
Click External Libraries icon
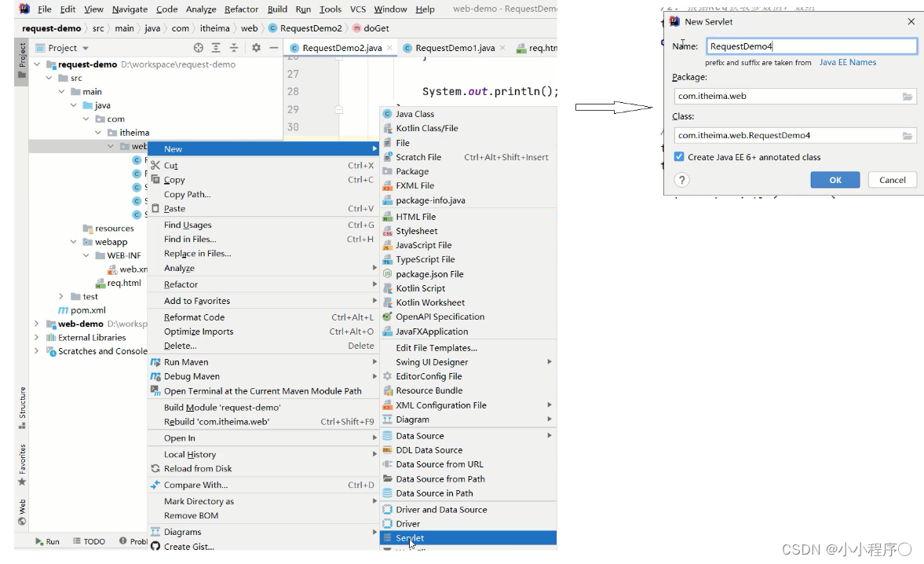[x=51, y=338]
